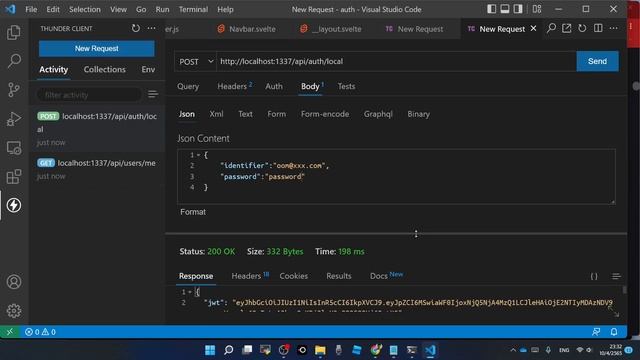Click the response braces format icon
640x360 pixels.
pyautogui.click(x=594, y=276)
